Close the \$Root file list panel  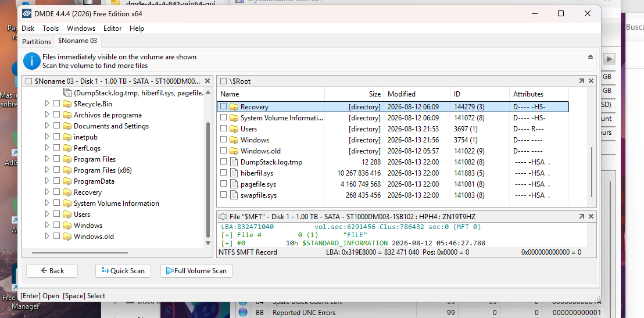tap(591, 81)
